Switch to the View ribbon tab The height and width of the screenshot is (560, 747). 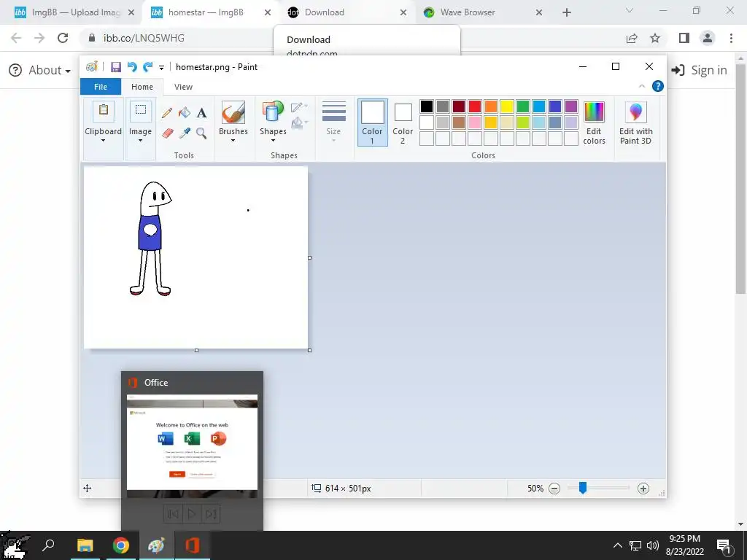183,87
